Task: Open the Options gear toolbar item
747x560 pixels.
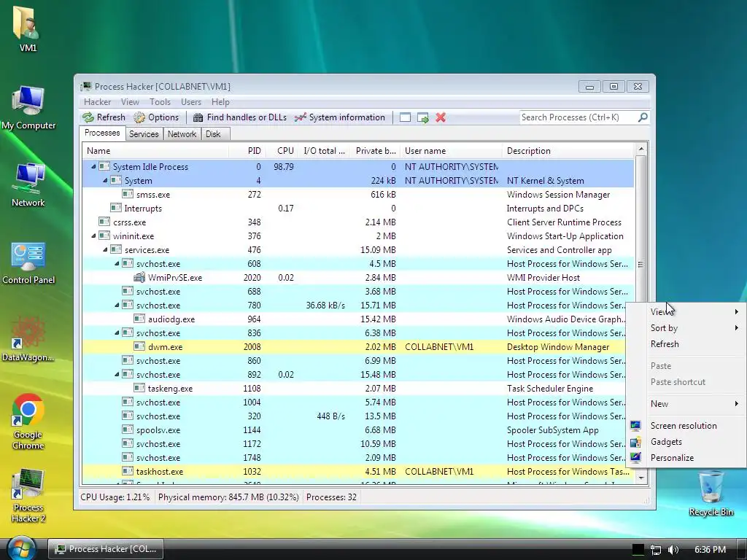Action: (156, 117)
